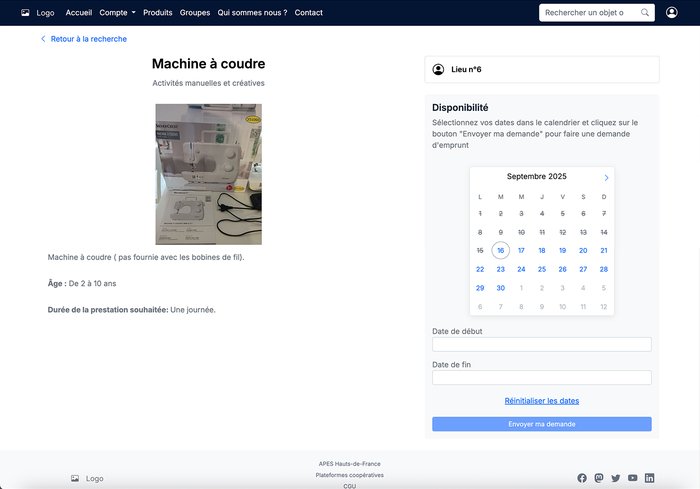Viewport: 700px width, 489px height.
Task: Select September 30 in the calendar
Action: coord(500,288)
